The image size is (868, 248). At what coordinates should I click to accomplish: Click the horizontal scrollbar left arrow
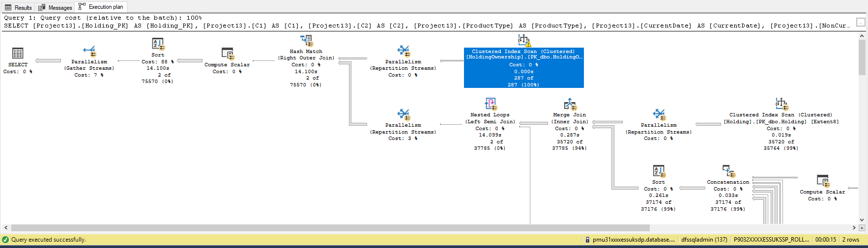pyautogui.click(x=6, y=228)
